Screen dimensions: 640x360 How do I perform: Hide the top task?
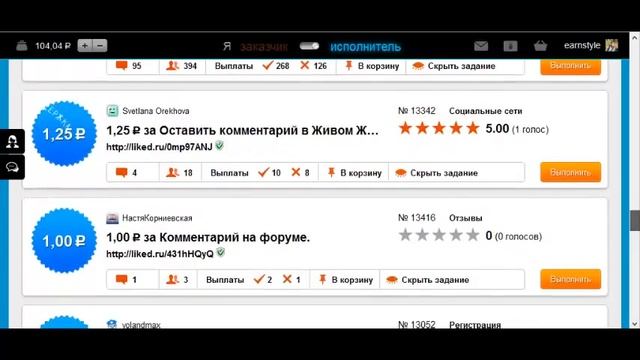click(x=453, y=66)
